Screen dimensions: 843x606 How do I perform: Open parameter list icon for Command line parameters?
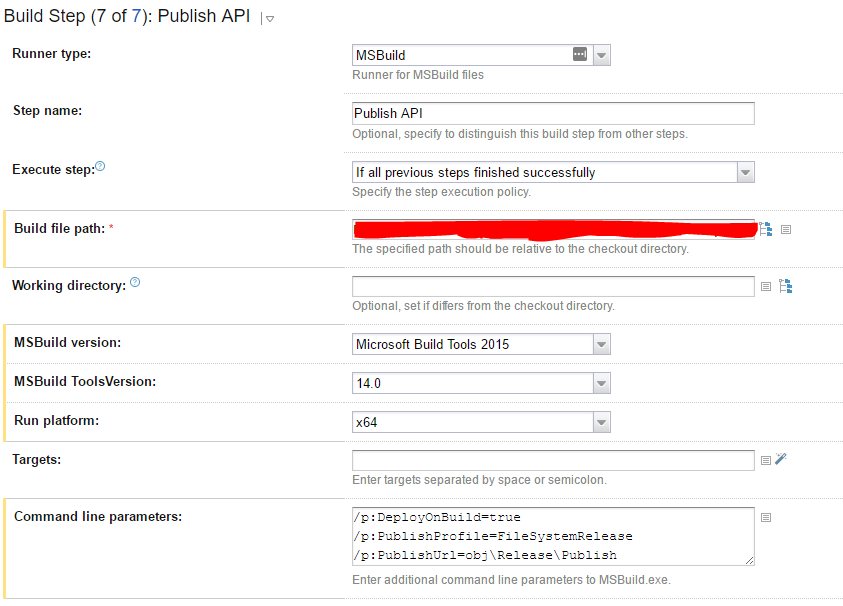766,517
